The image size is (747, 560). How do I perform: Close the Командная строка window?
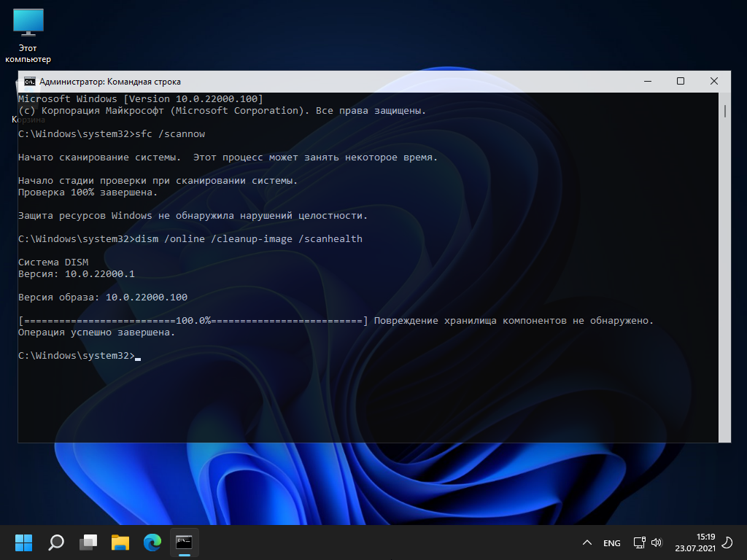coord(714,81)
